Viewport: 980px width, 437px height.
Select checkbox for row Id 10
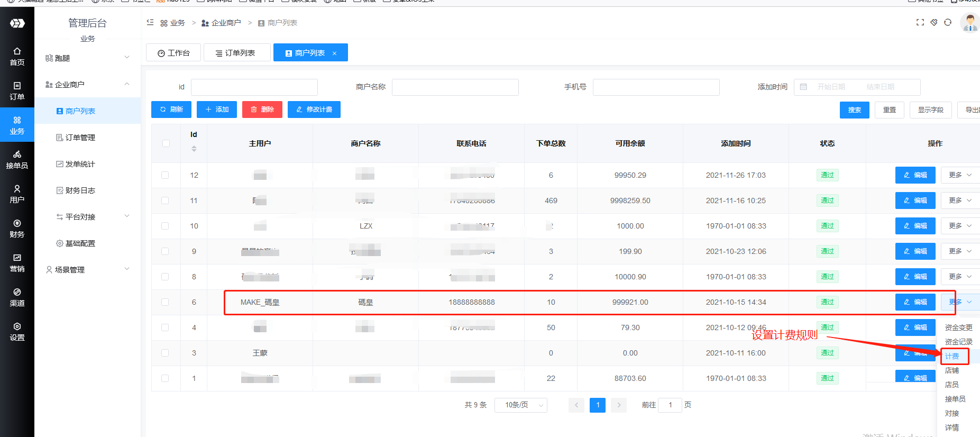pyautogui.click(x=165, y=226)
